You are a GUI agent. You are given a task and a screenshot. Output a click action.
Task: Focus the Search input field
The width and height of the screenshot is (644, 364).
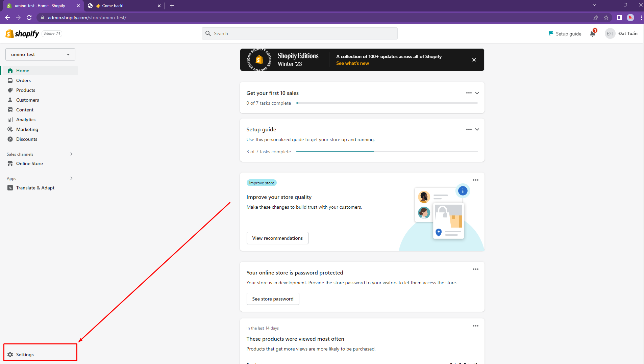point(300,33)
